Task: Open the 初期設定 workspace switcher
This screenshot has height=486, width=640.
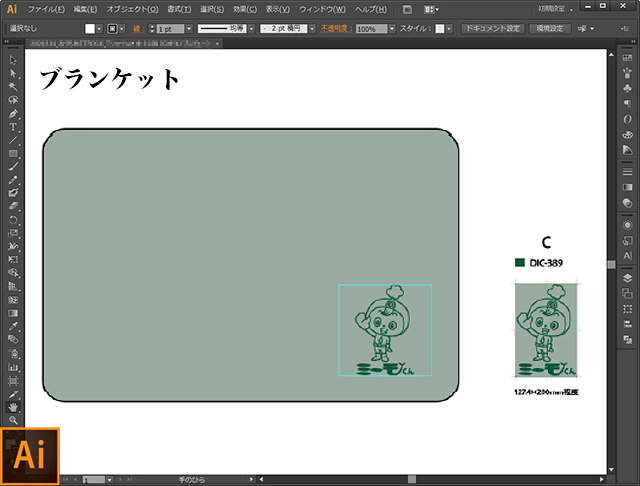Action: (x=556, y=9)
